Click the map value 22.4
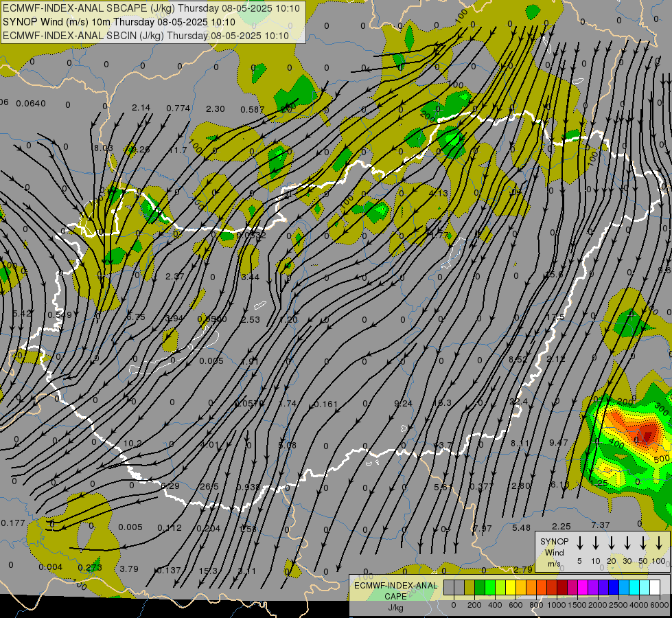 [518, 401]
